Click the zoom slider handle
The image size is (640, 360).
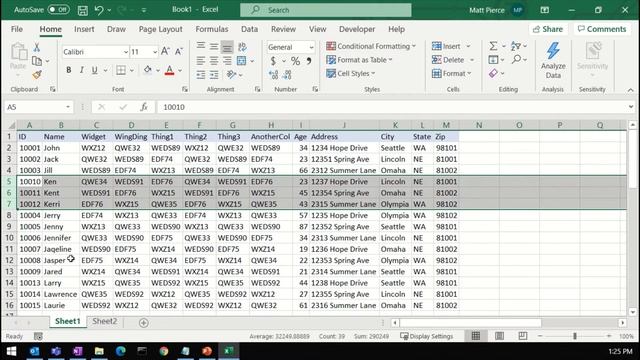click(575, 336)
